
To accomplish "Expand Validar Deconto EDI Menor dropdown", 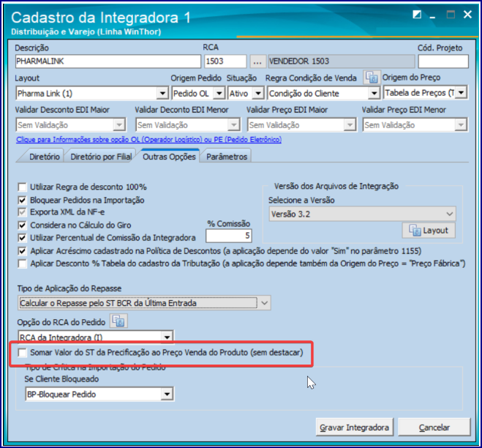I will (x=234, y=125).
